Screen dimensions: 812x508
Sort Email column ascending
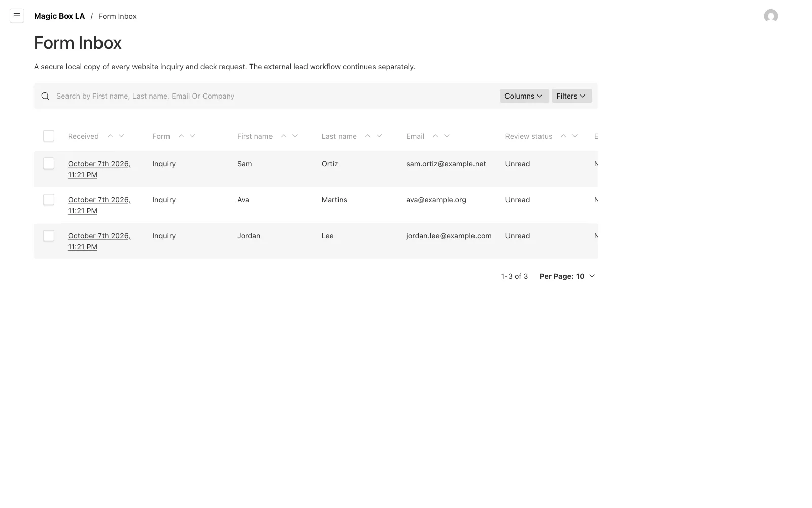(x=435, y=136)
